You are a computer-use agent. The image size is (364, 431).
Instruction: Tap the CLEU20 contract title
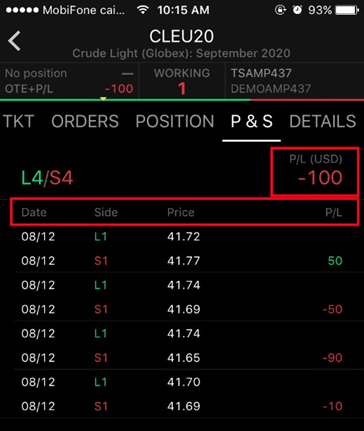click(182, 36)
